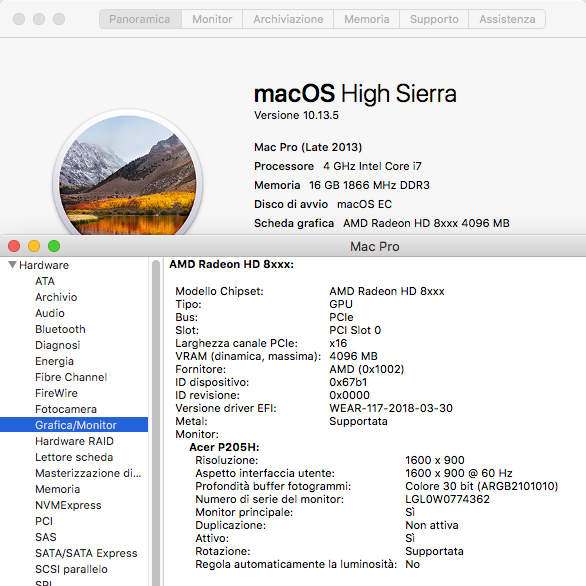586x586 pixels.
Task: Select the Panoramica tab
Action: point(140,19)
